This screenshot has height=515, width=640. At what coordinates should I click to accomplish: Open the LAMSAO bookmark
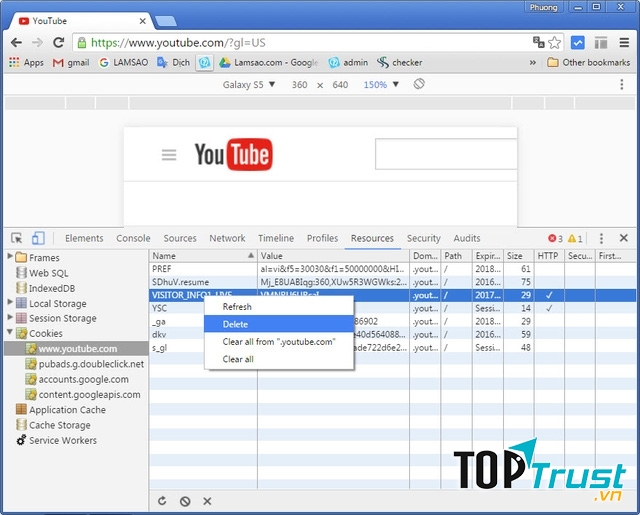tap(124, 62)
